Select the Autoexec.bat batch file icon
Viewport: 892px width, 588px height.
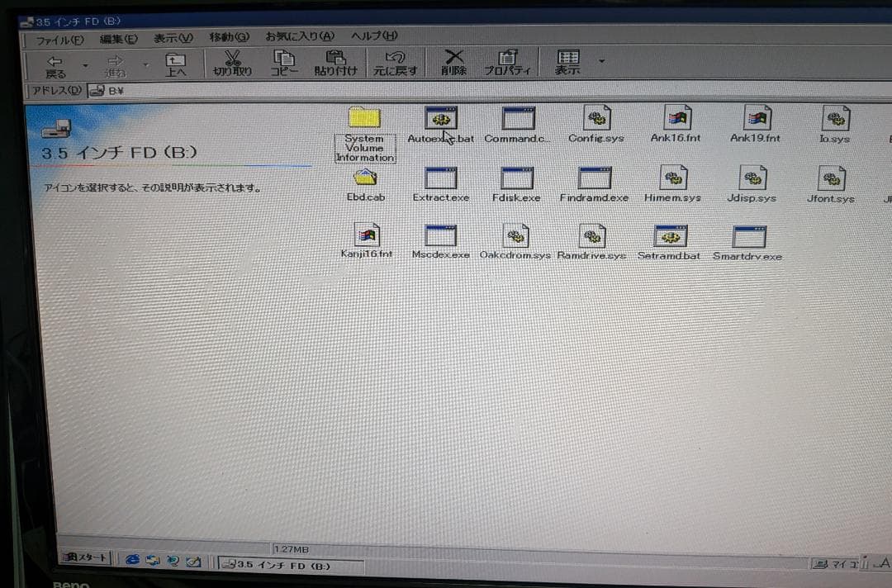[440, 118]
